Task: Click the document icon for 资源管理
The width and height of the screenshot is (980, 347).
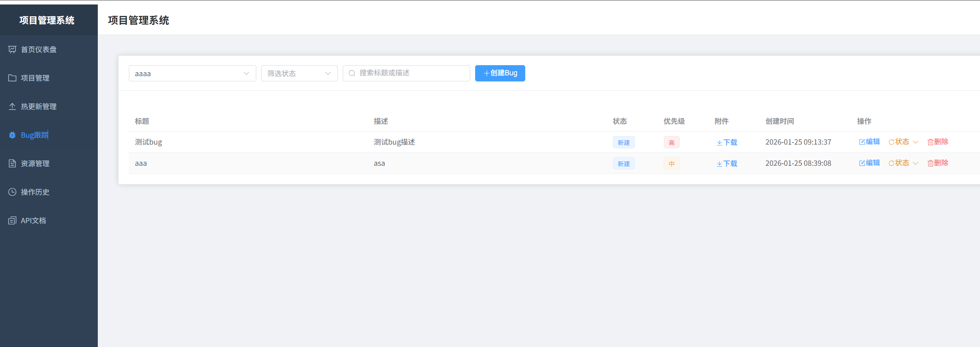Action: (12, 163)
